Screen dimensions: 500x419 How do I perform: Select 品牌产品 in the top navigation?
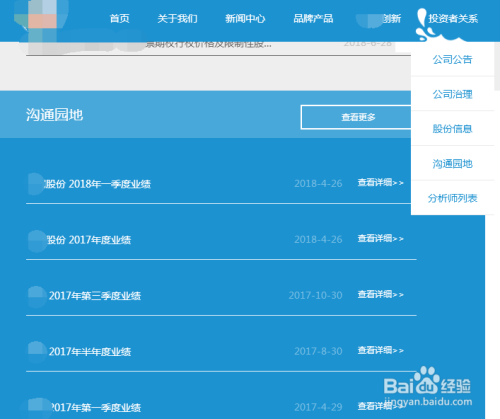tap(313, 18)
